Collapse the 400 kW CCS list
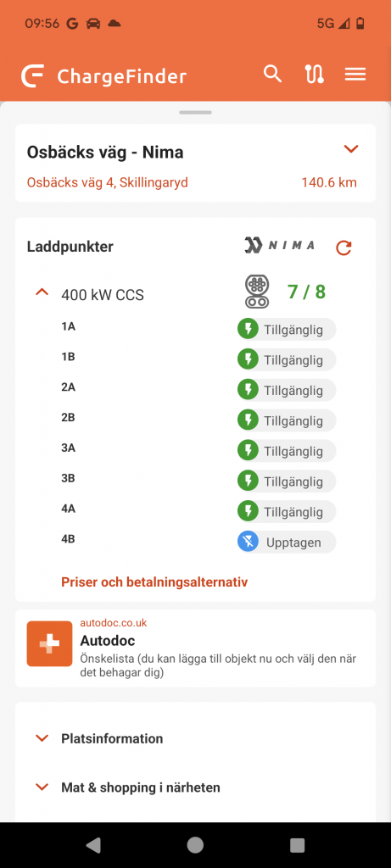The image size is (391, 868). [x=42, y=292]
